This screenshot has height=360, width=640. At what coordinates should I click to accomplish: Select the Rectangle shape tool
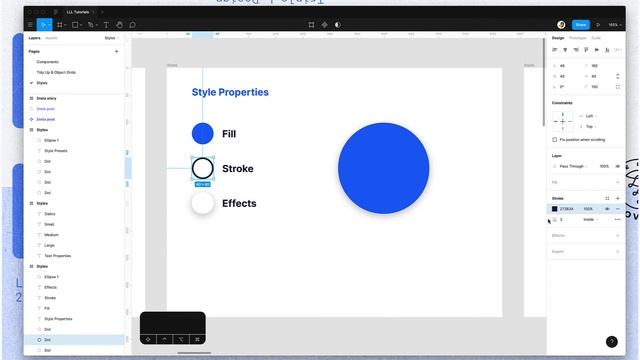click(75, 25)
